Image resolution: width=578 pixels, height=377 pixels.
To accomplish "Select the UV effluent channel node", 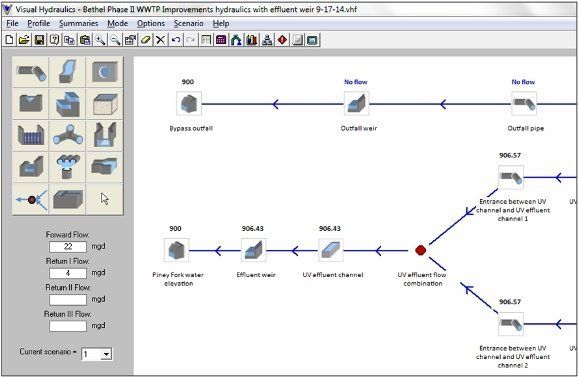I will [331, 250].
